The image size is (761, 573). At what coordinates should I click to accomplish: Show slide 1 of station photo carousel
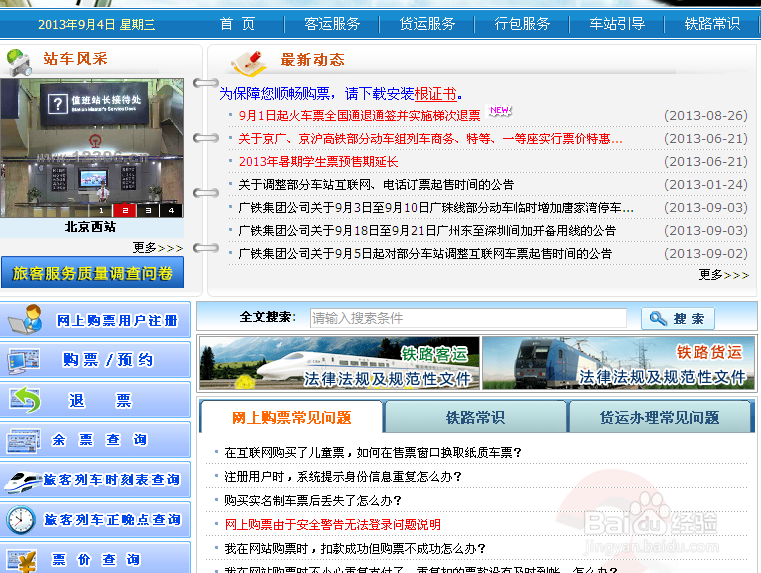pyautogui.click(x=101, y=210)
